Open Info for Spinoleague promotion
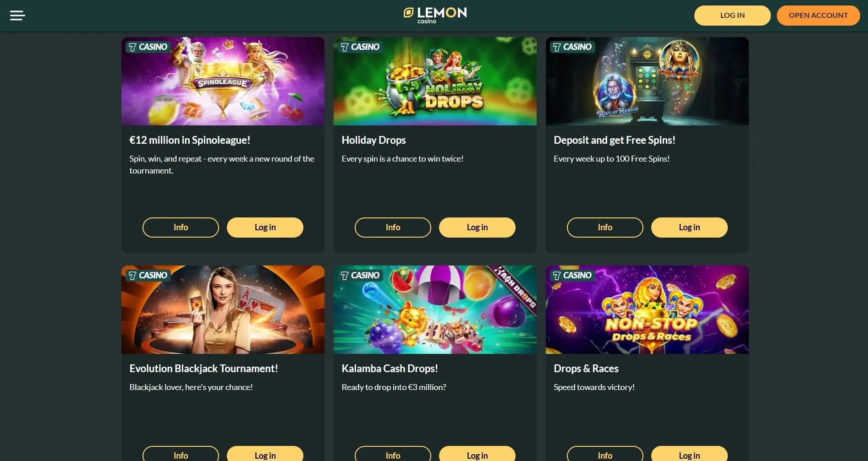The image size is (868, 461). 181,228
